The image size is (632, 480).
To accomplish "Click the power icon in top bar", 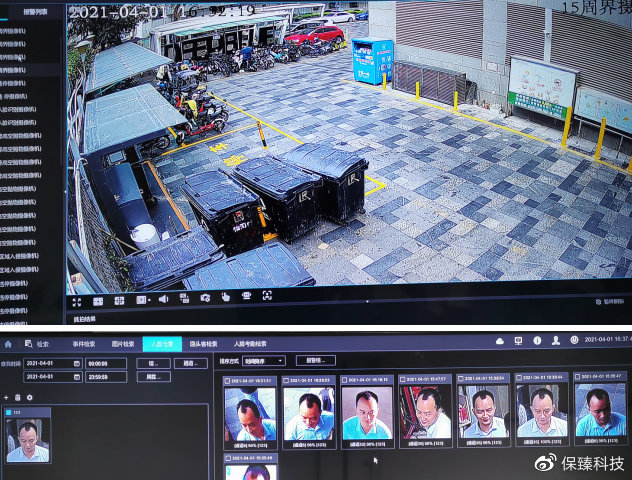I will click(x=574, y=340).
